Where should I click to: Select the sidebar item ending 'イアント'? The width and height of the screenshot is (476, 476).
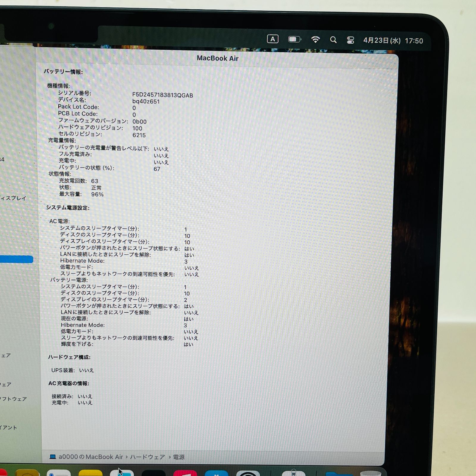[9, 428]
